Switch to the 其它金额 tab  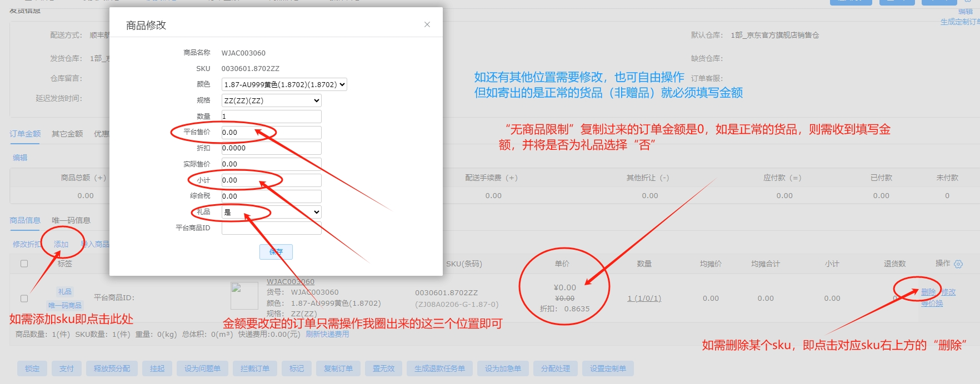(67, 134)
